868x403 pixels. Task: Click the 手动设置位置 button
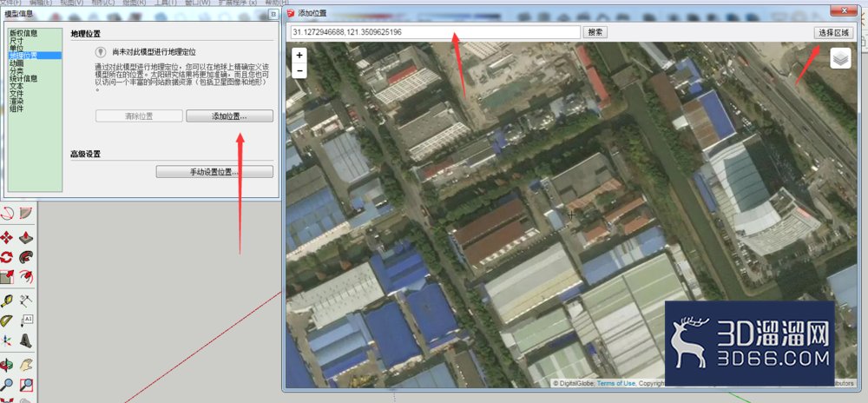[214, 172]
